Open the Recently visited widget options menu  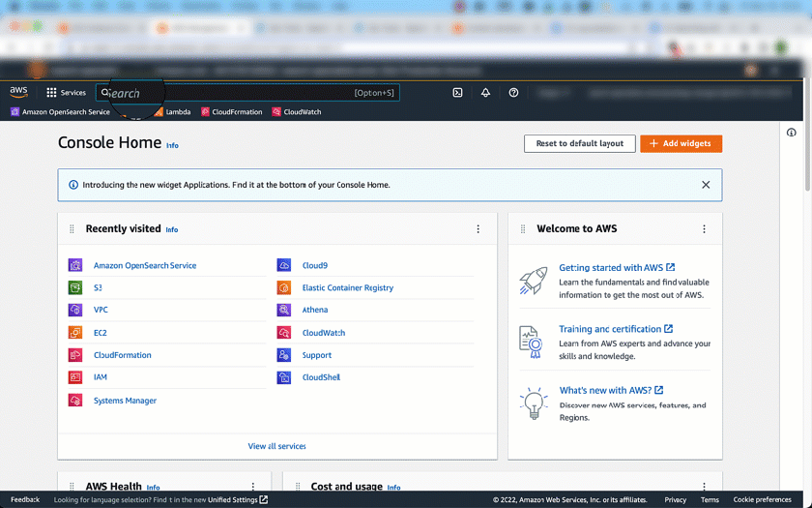tap(478, 229)
